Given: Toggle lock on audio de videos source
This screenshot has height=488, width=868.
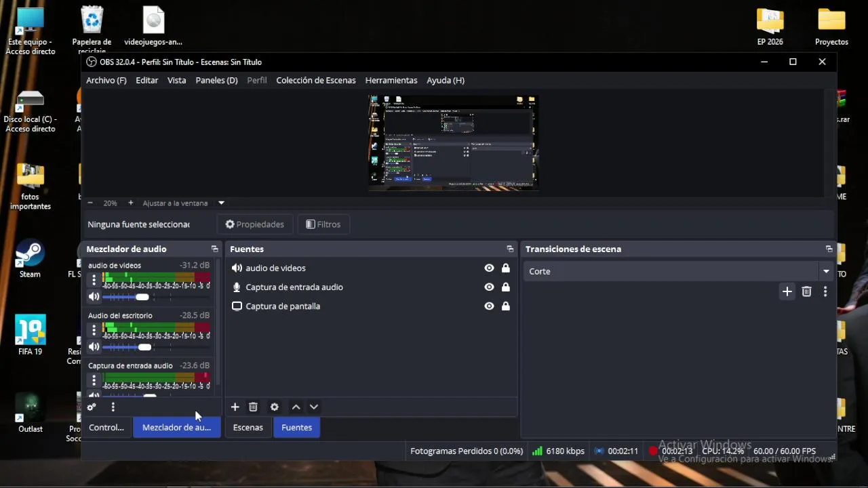Looking at the screenshot, I should tap(505, 268).
